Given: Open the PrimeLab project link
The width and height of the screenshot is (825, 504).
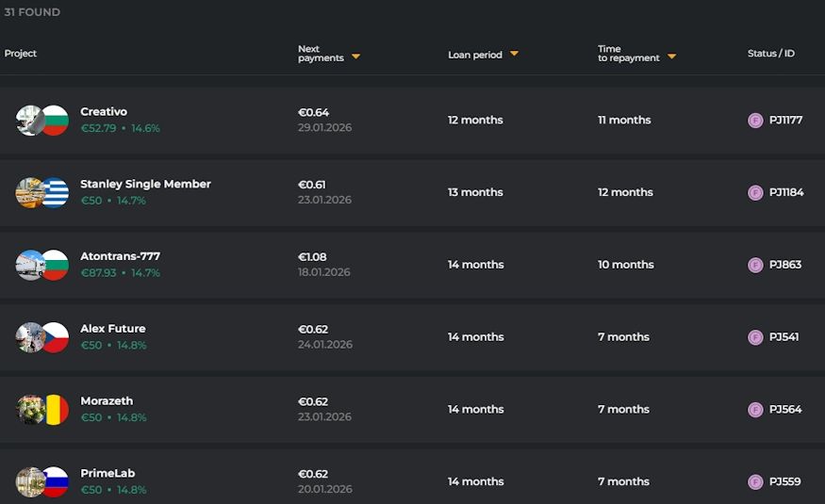Looking at the screenshot, I should [x=107, y=473].
